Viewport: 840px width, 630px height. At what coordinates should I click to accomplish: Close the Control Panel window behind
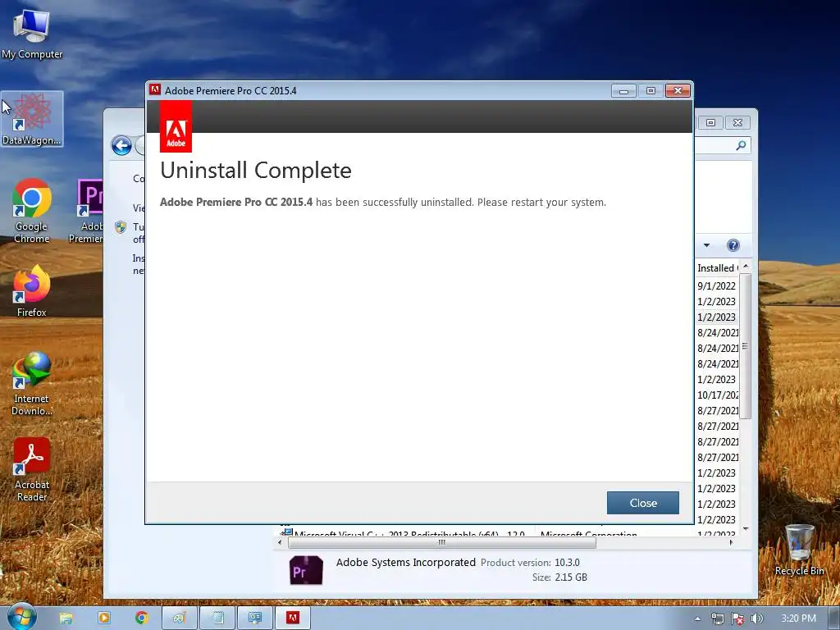(737, 123)
